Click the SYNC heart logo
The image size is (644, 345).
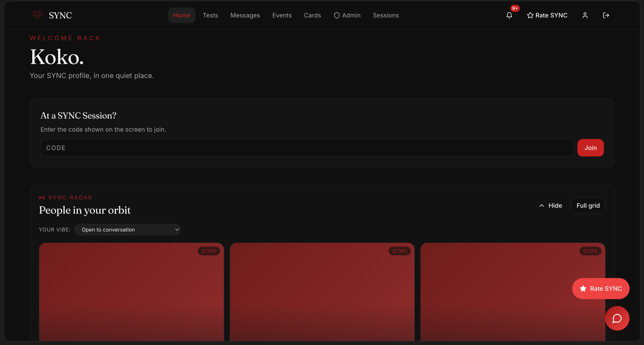37,15
